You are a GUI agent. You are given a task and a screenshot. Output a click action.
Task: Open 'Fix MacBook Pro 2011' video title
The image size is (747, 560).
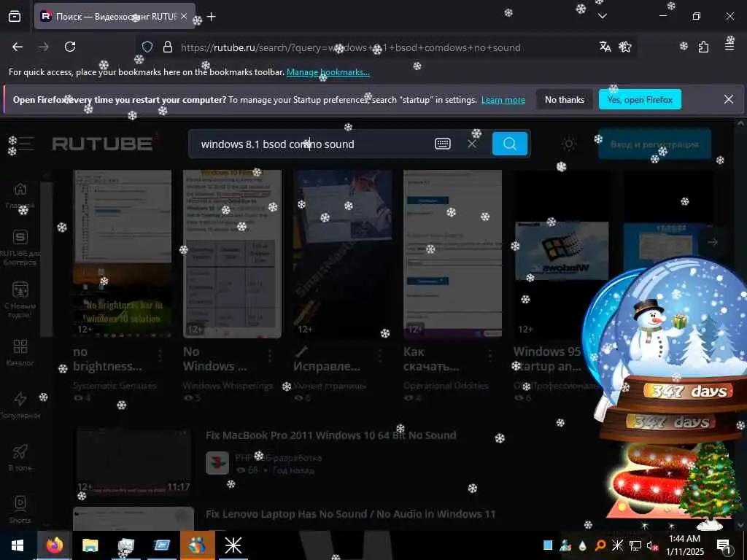tap(331, 435)
